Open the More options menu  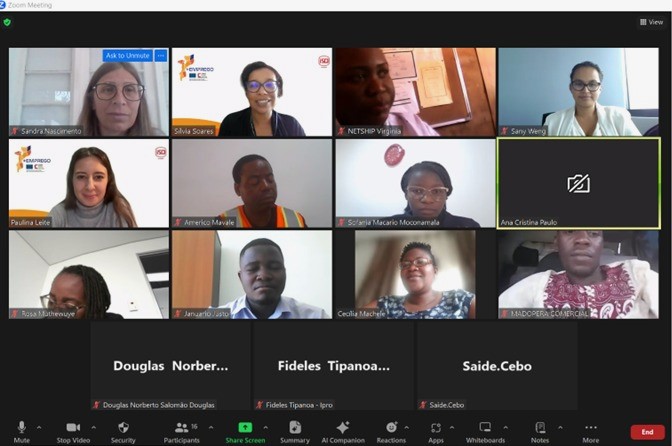(x=591, y=432)
